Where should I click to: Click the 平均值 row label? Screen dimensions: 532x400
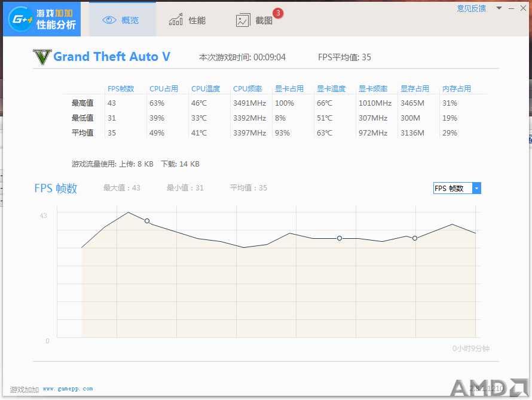tap(82, 133)
